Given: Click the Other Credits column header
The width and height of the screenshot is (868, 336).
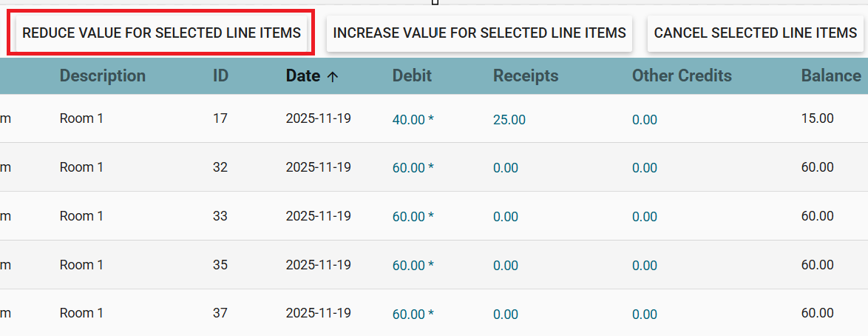Looking at the screenshot, I should click(681, 75).
